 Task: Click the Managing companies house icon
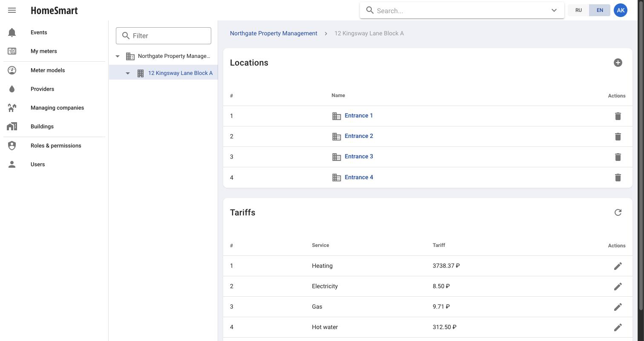pos(12,108)
